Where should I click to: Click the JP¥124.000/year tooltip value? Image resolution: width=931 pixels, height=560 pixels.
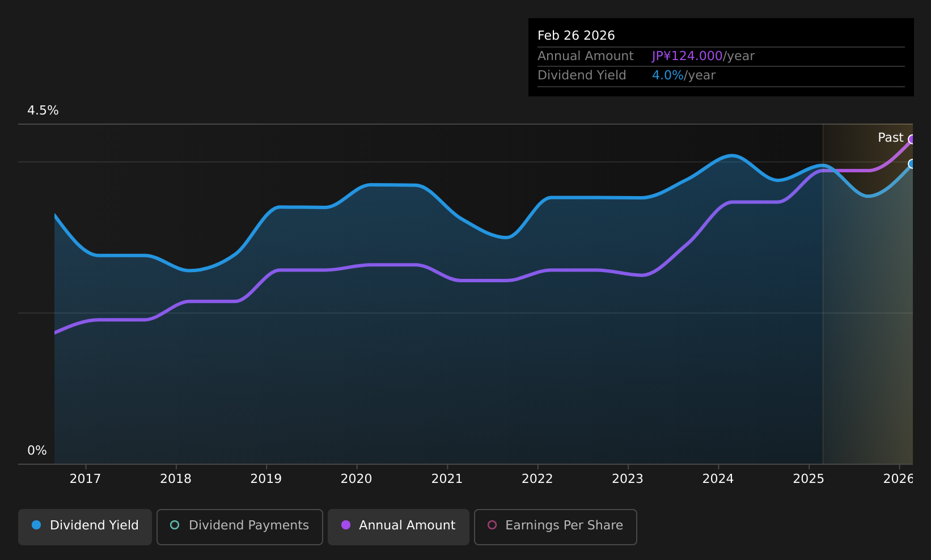(x=703, y=56)
